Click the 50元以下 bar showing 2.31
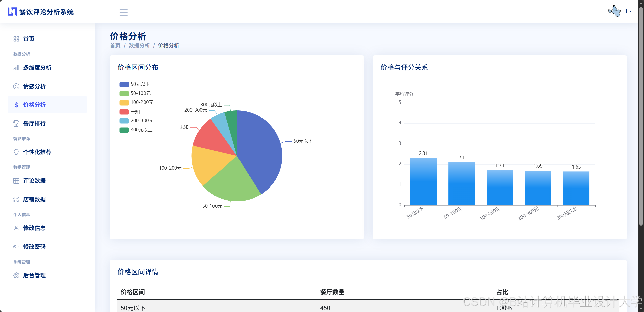Screen dimensions: 644x312 423,181
